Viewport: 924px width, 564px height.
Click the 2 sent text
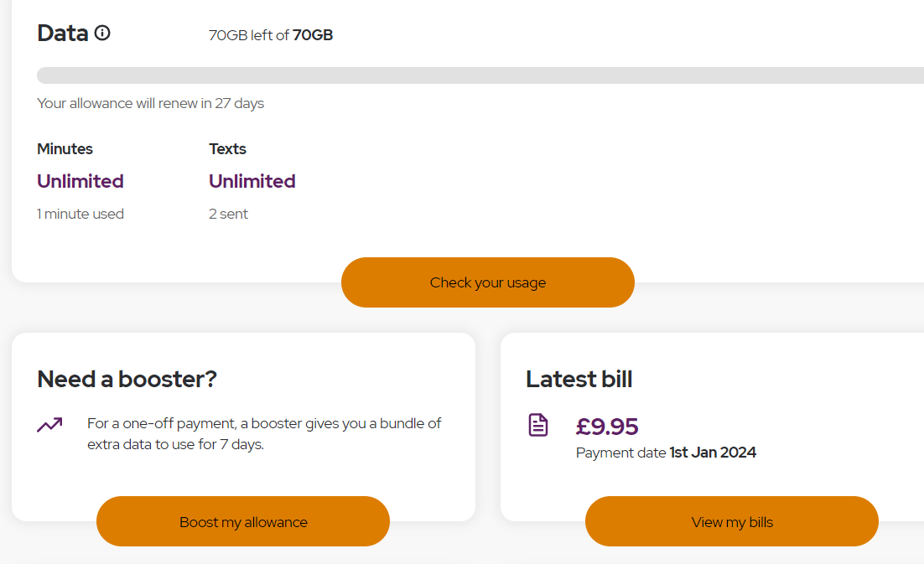tap(228, 214)
